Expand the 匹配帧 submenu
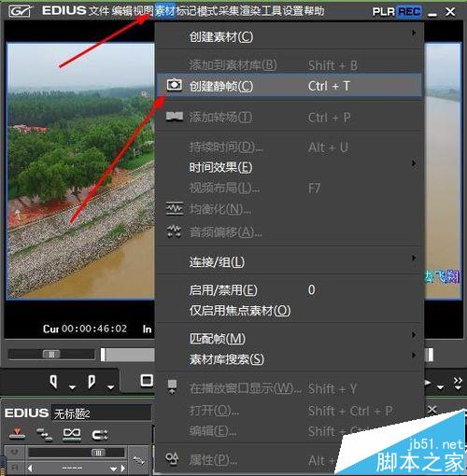This screenshot has height=476, width=467. point(289,338)
